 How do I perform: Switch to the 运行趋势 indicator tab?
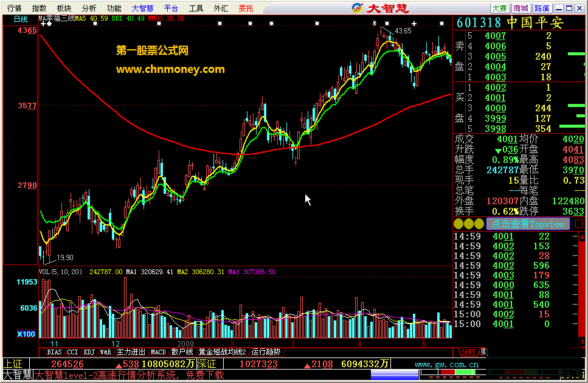(x=266, y=352)
